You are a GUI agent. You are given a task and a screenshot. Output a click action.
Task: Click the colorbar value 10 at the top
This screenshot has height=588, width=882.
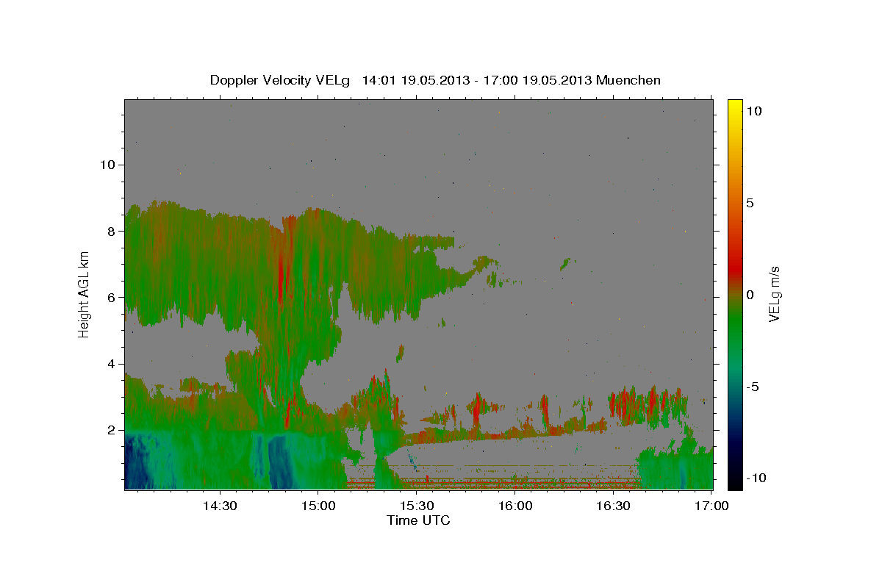(754, 111)
